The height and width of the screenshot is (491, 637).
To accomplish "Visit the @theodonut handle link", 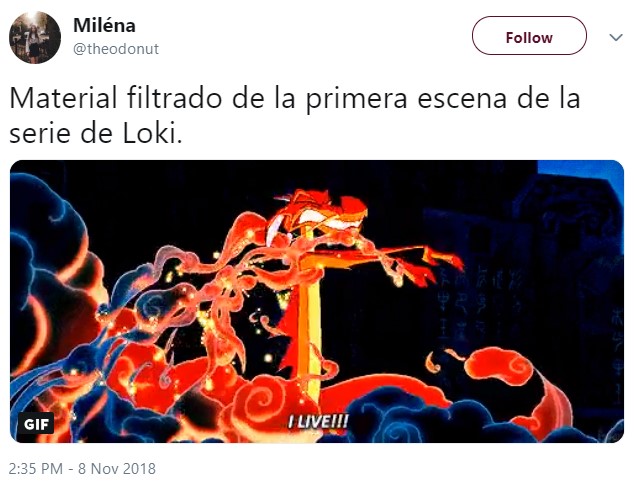I will (x=116, y=49).
